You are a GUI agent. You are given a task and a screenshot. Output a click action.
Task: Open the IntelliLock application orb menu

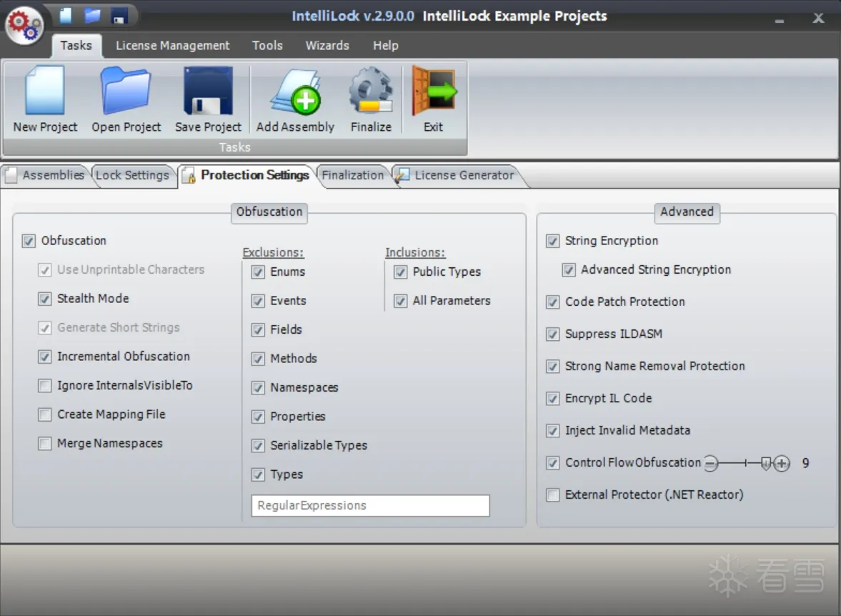[x=24, y=26]
